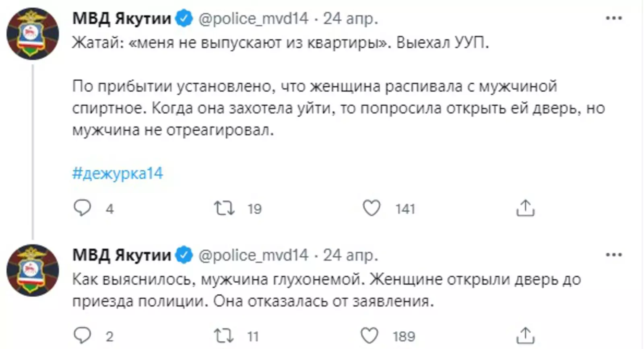Click @police_mvd14 handle in first tweet

pyautogui.click(x=253, y=18)
